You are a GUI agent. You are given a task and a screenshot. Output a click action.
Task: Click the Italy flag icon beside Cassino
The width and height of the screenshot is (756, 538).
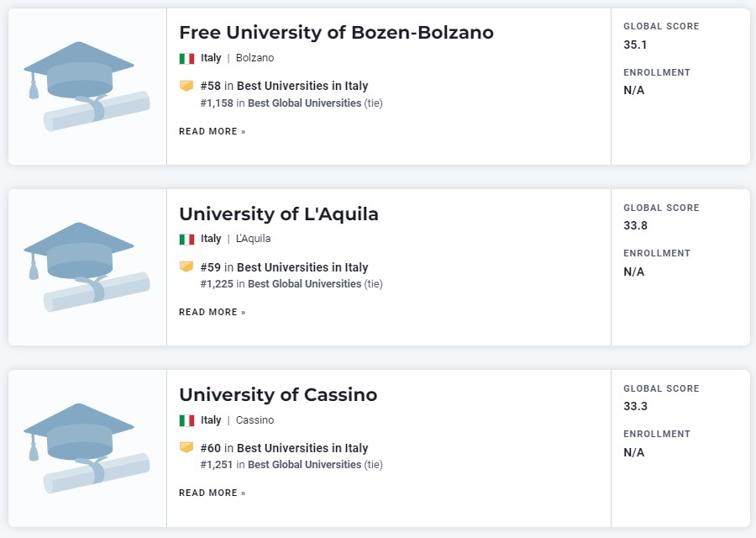186,421
